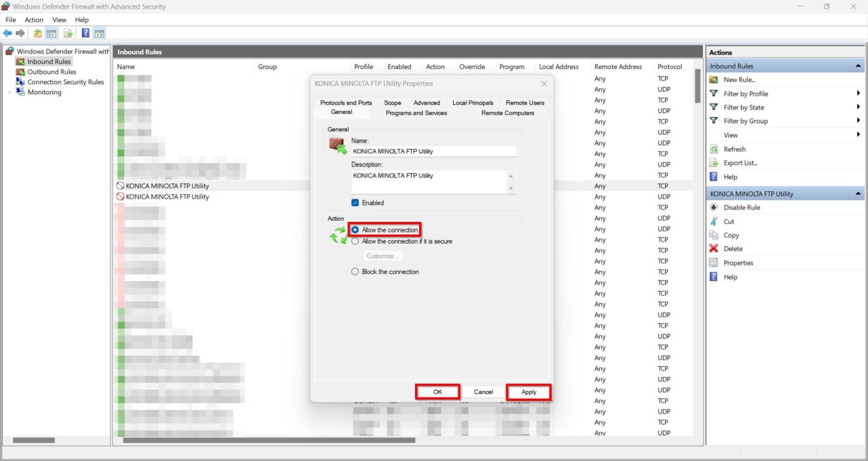
Task: Click OK to confirm rule properties
Action: [x=438, y=392]
